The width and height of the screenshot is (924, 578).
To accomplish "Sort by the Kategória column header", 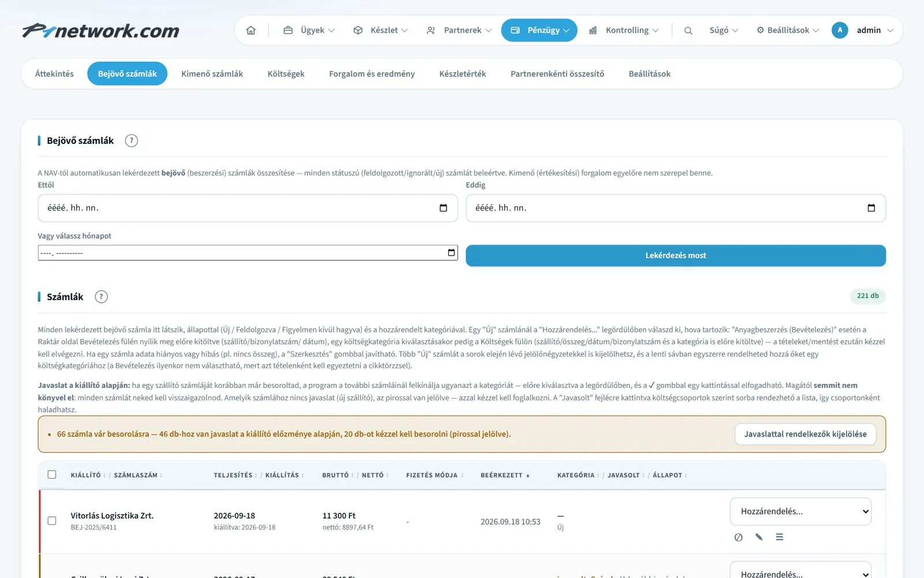I will [x=578, y=475].
